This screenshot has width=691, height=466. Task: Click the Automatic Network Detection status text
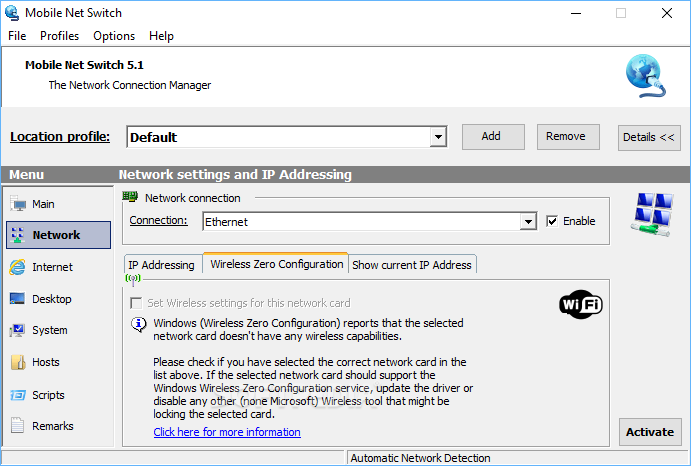(420, 458)
